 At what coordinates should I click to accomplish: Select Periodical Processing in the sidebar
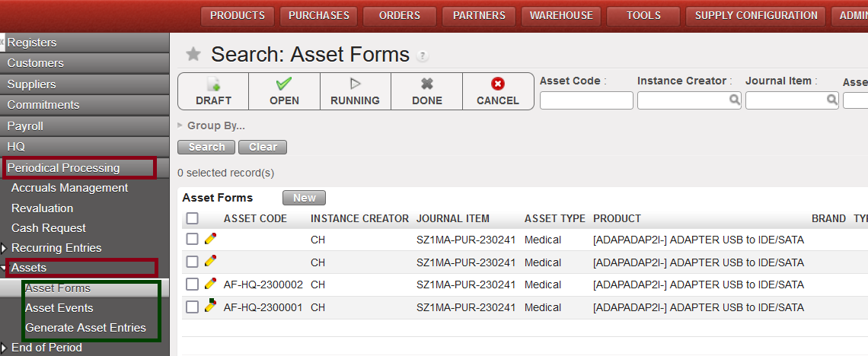point(85,167)
